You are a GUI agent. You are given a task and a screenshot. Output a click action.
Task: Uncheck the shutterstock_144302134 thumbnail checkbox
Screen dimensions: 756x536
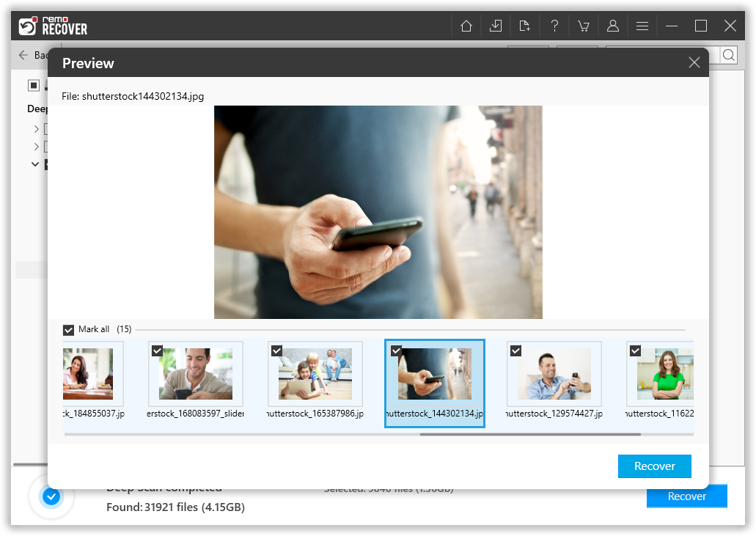[x=396, y=351]
